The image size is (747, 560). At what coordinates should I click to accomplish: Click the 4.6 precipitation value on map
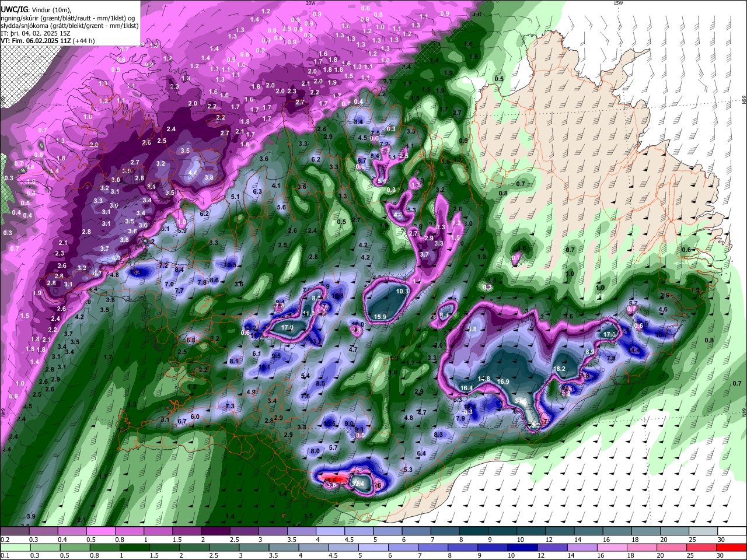(663, 309)
